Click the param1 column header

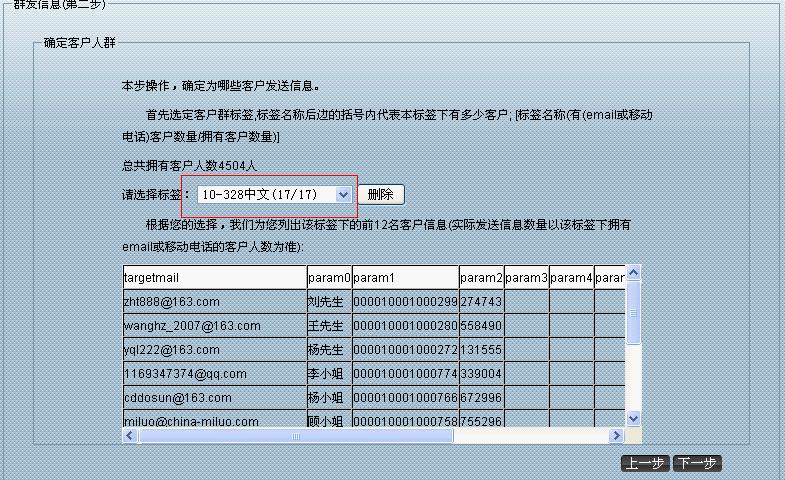(x=405, y=277)
